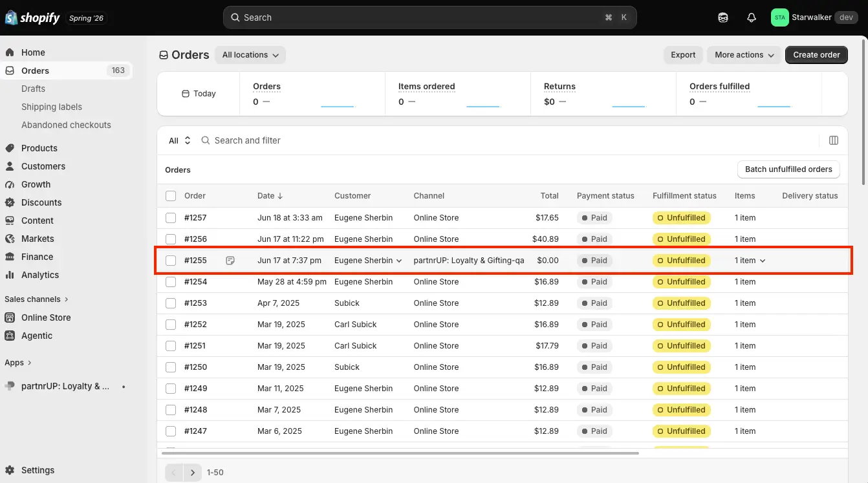
Task: Click the Content image icon
Action: 10,220
